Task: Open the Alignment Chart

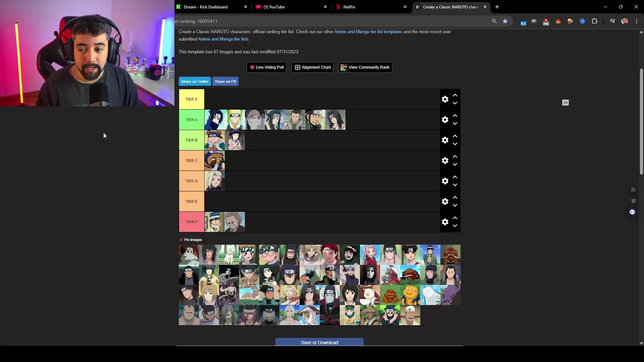Action: 312,67
